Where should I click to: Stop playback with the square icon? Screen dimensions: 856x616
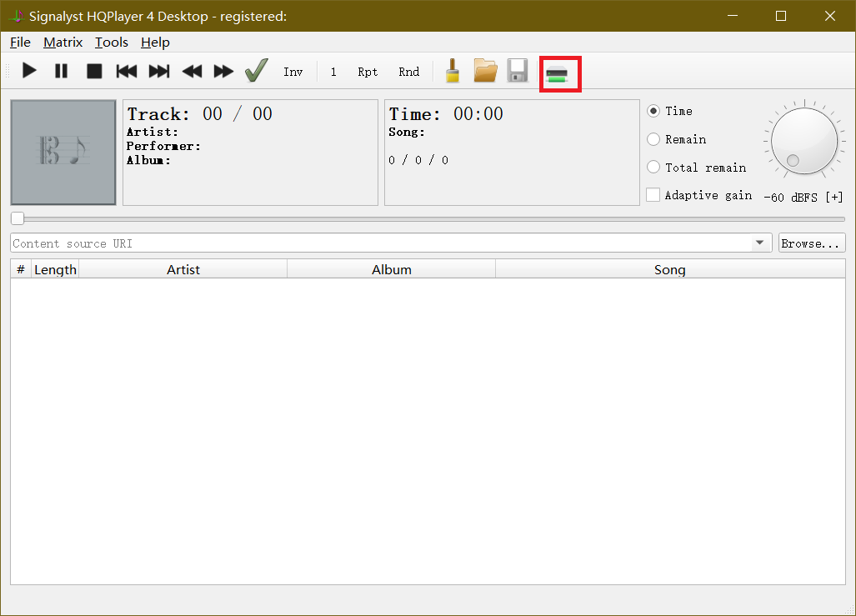click(94, 72)
